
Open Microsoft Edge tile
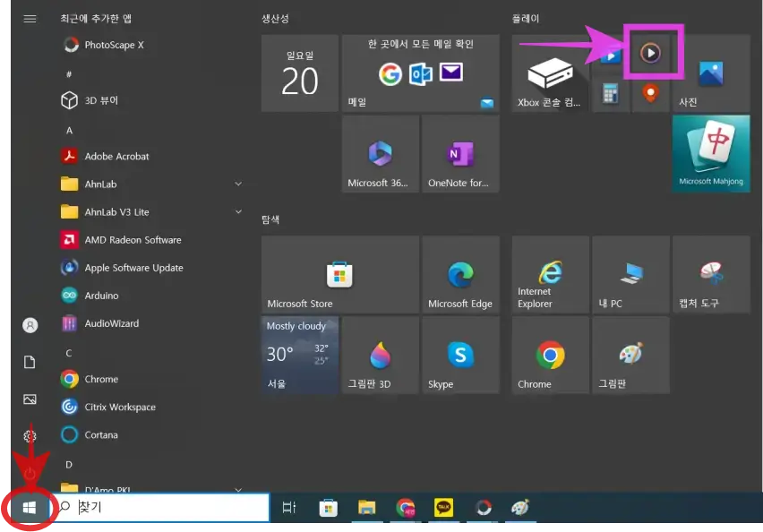(460, 275)
